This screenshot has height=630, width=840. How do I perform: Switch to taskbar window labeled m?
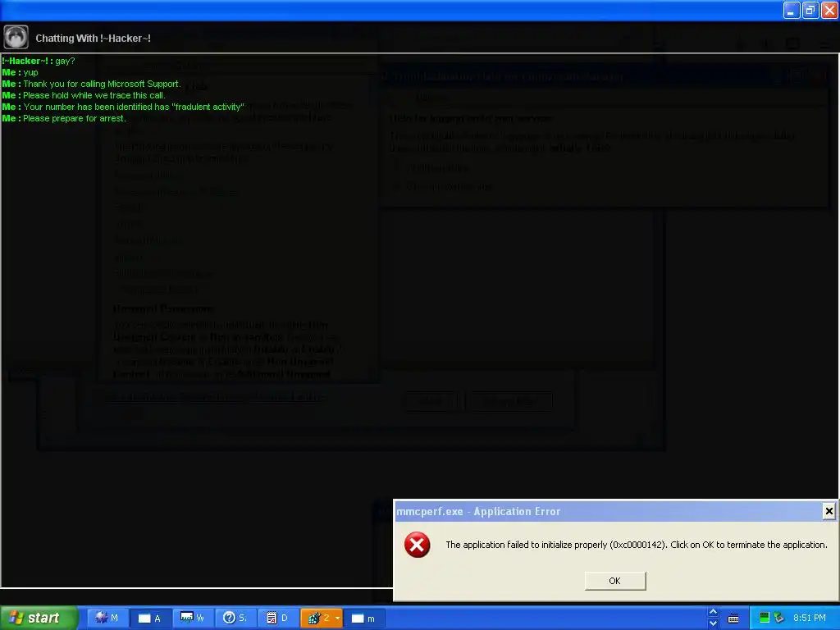(363, 618)
